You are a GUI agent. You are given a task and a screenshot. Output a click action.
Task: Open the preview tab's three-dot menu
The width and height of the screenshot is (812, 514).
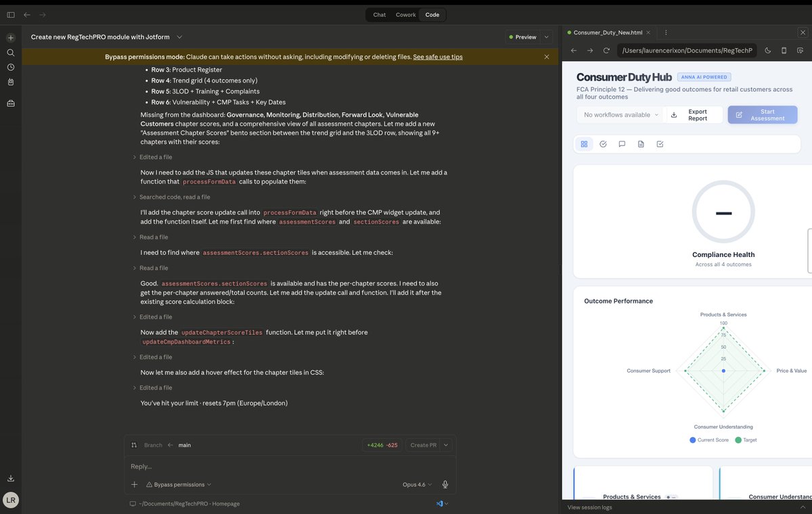click(x=667, y=32)
